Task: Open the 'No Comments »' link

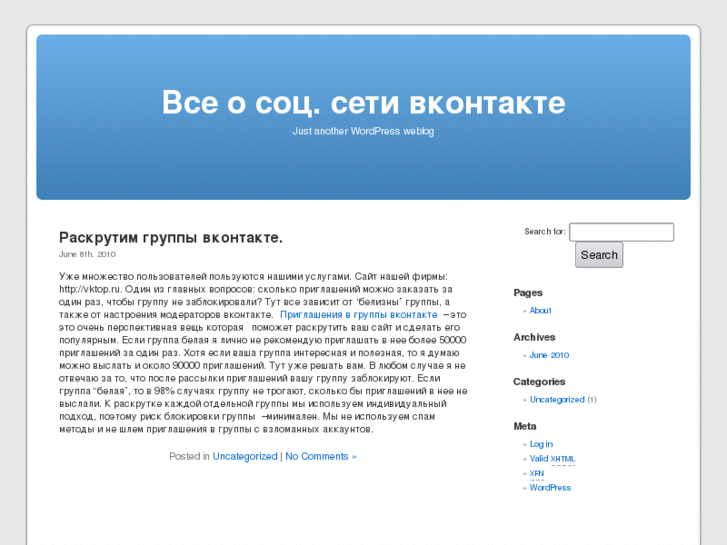Action: (321, 456)
